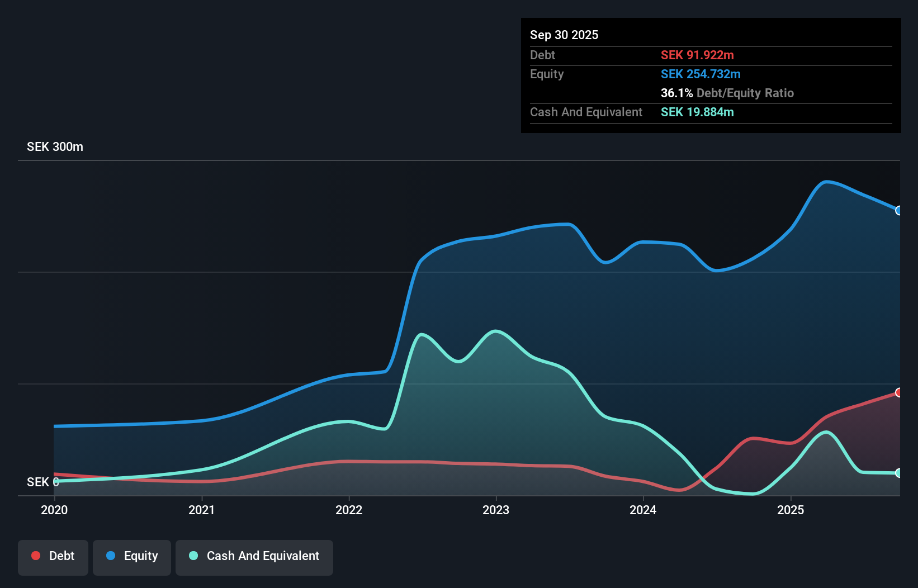Toggle the Debt series visibility
This screenshot has width=918, height=588.
(53, 557)
